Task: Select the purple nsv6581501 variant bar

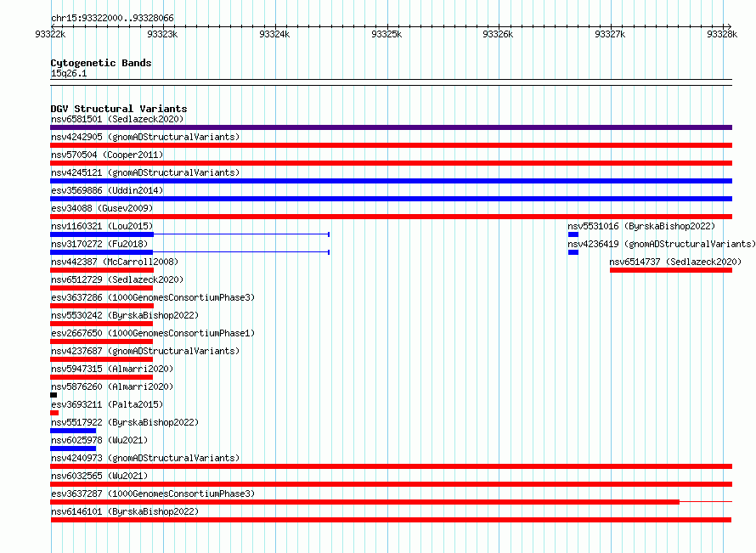Action: tap(391, 127)
